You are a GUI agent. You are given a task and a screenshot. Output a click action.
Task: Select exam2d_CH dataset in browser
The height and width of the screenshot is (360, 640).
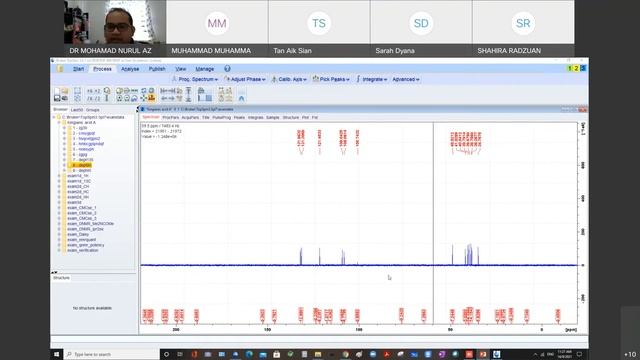78,187
